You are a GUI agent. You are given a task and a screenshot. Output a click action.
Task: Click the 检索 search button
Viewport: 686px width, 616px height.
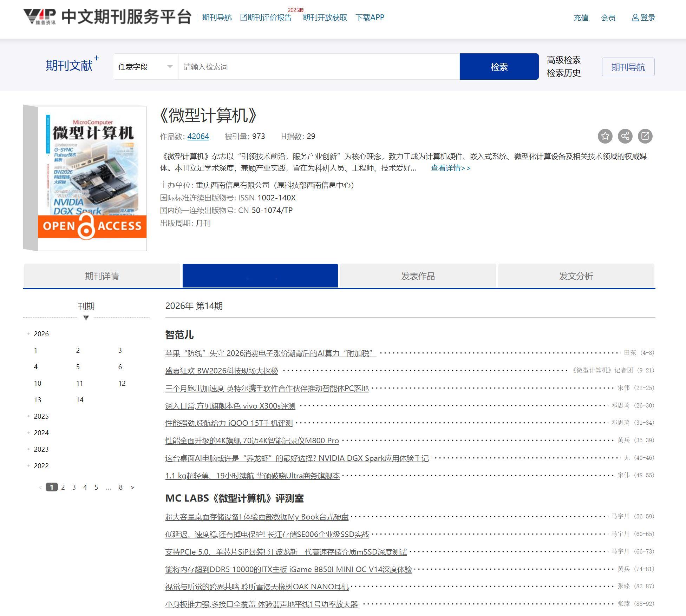pyautogui.click(x=499, y=67)
